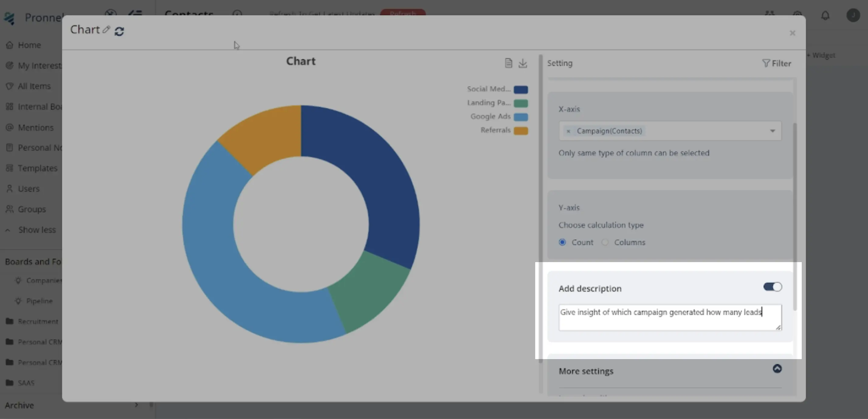Turn off the Add description toggle
This screenshot has width=868, height=419.
pos(772,287)
